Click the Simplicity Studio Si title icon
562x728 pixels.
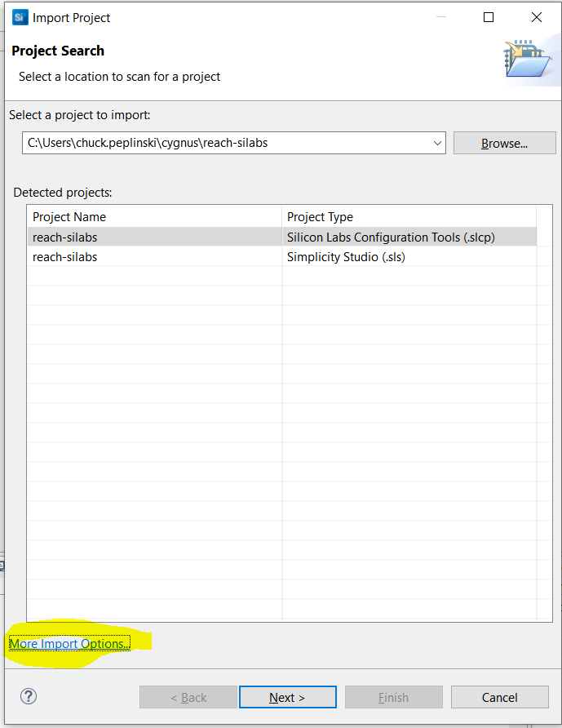tap(20, 18)
